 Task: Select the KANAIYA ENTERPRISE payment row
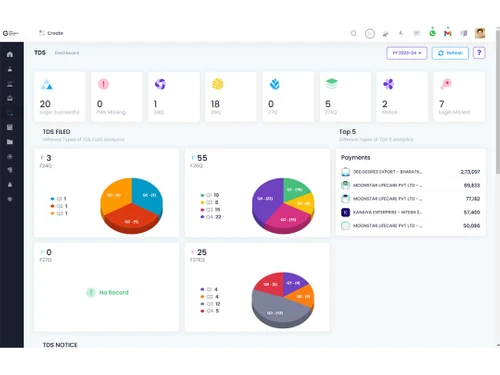pos(410,212)
